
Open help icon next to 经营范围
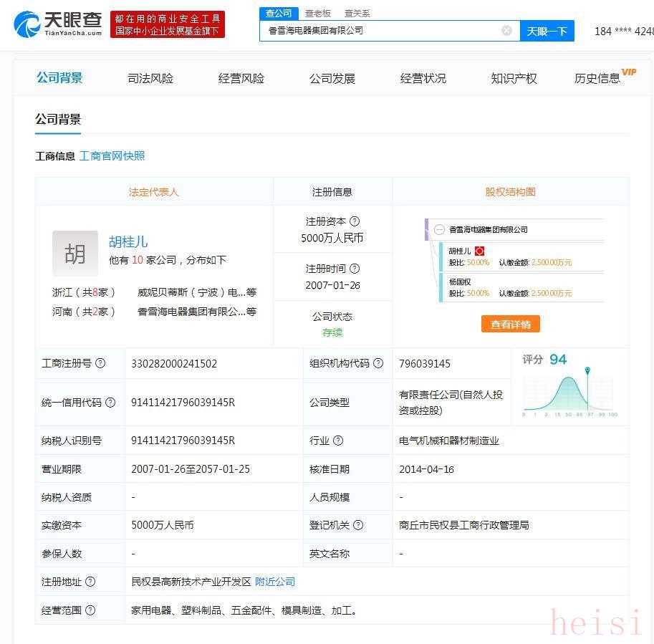click(90, 610)
